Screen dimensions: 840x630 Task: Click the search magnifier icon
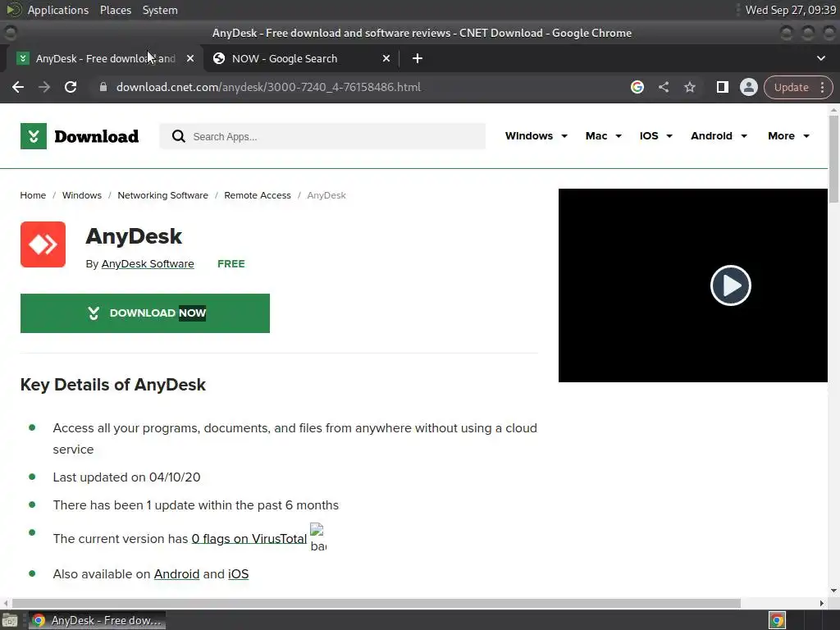click(x=178, y=137)
